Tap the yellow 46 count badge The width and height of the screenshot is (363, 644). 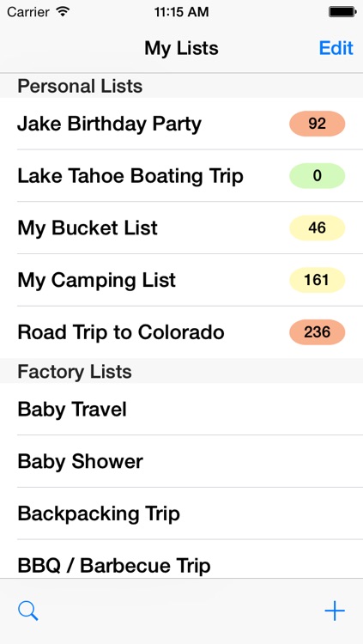(317, 228)
